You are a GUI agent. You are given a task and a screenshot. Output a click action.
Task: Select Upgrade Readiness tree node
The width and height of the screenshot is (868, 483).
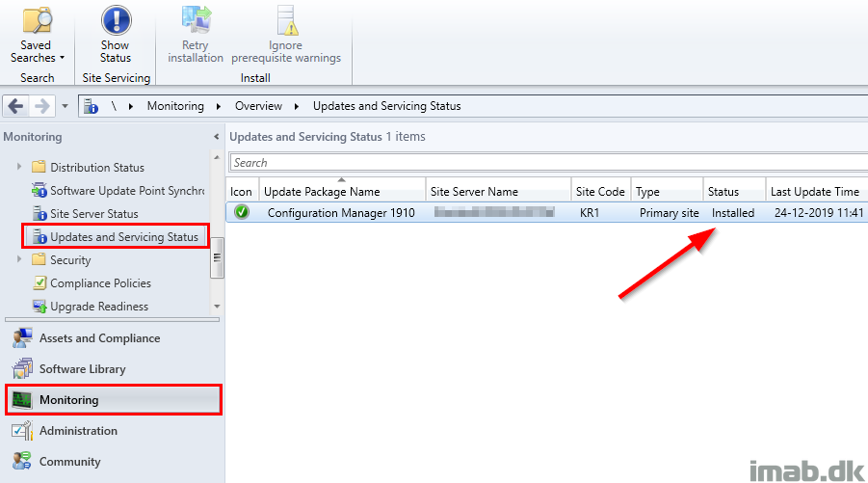[x=99, y=307]
